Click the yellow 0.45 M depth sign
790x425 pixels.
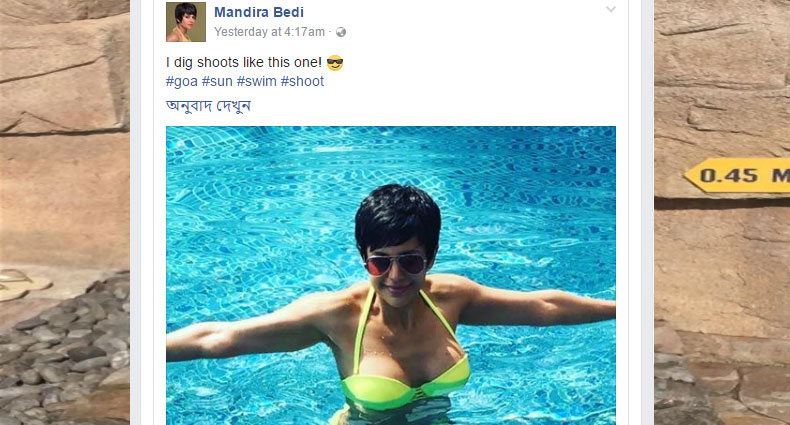click(737, 175)
